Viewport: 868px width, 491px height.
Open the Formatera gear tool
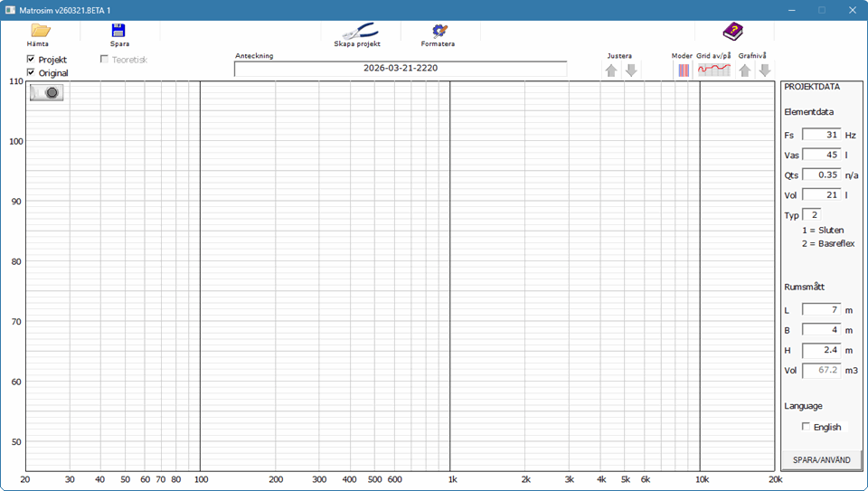pos(439,31)
